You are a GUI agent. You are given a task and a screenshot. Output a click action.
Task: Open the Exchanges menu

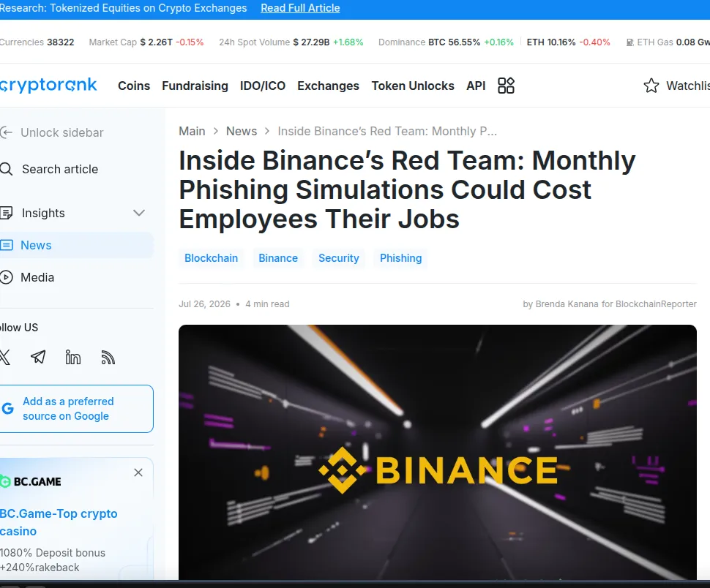(329, 86)
